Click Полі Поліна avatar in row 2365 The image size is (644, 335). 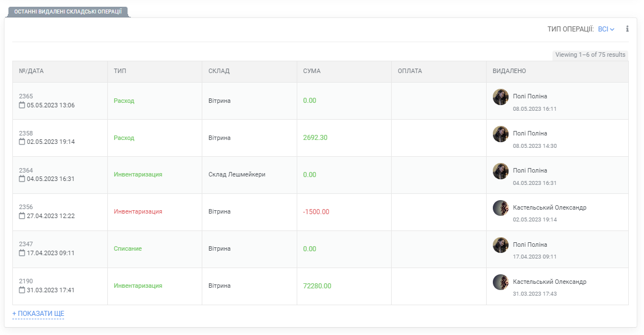(x=501, y=97)
